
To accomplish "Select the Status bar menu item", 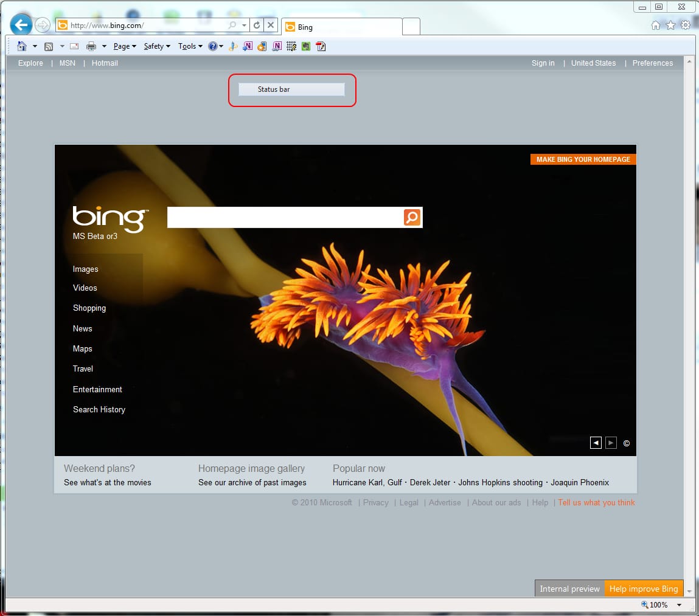I will click(291, 89).
